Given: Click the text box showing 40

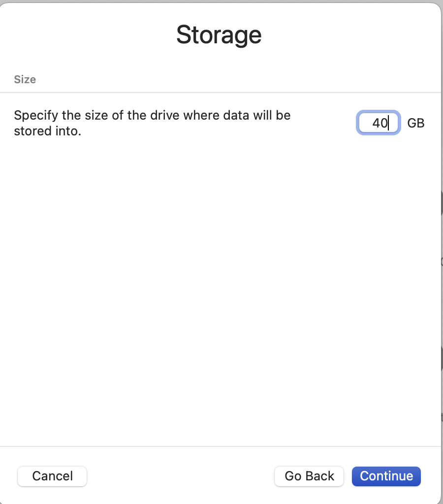Looking at the screenshot, I should (379, 123).
